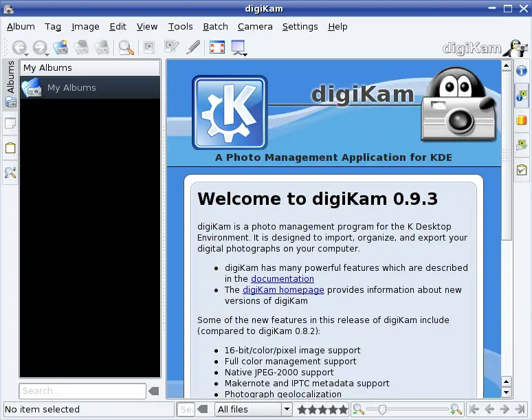The width and height of the screenshot is (532, 420).
Task: Open the Dates calendar tab in the left sidebar
Action: [10, 124]
